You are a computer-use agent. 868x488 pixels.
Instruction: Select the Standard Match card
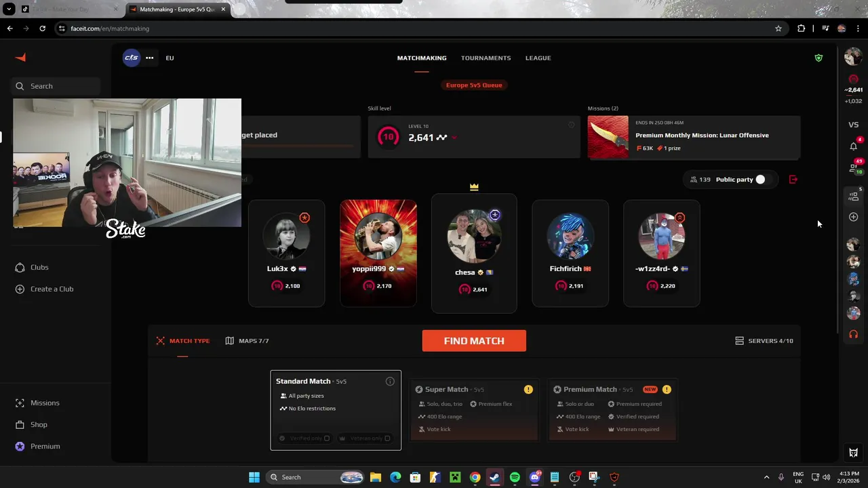336,410
